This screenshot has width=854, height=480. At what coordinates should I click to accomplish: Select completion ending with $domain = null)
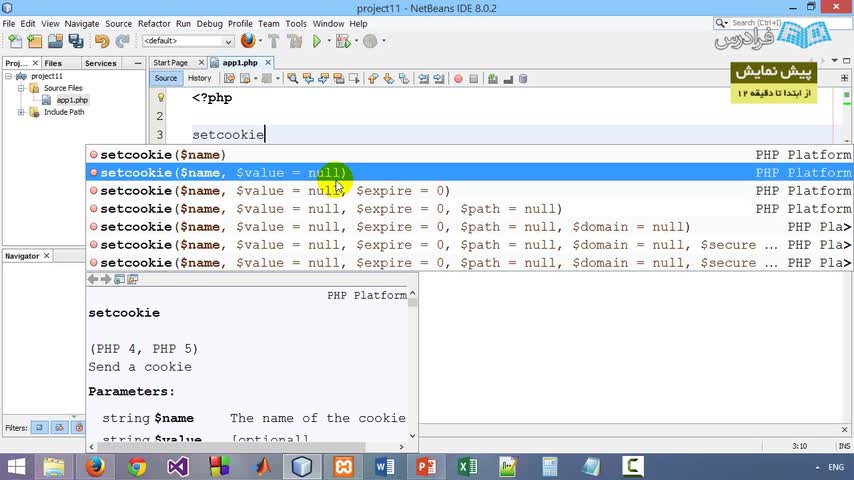(x=469, y=227)
